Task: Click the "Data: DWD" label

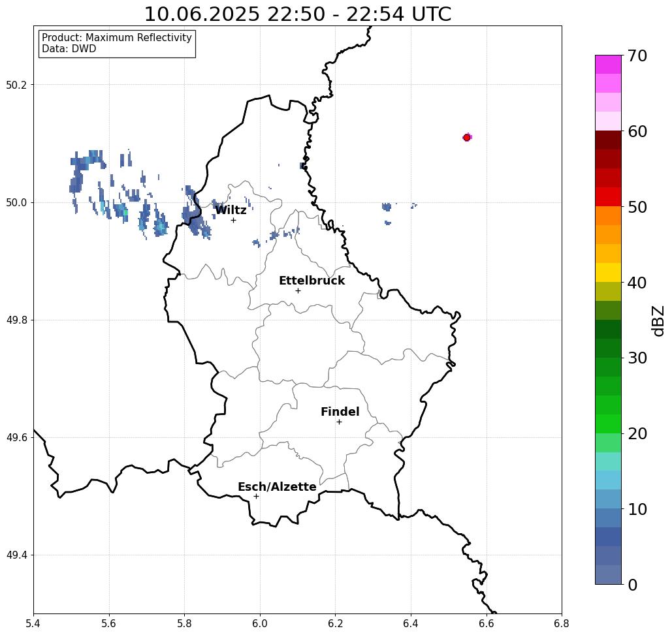Action: [x=69, y=49]
